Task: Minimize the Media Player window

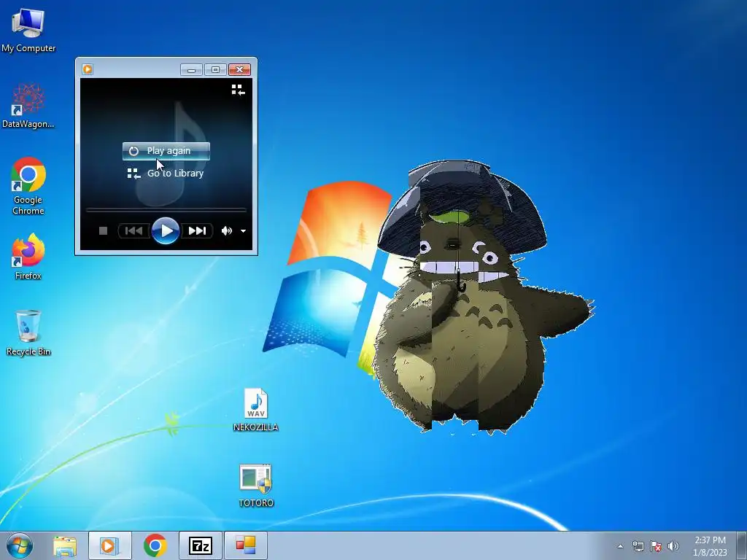Action: pos(192,70)
